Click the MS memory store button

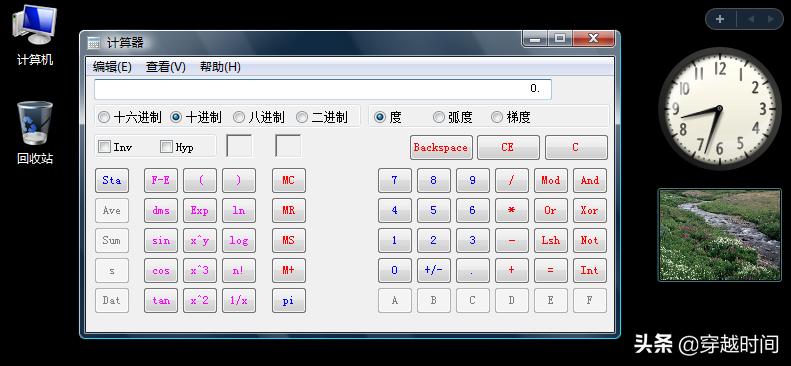tap(289, 240)
